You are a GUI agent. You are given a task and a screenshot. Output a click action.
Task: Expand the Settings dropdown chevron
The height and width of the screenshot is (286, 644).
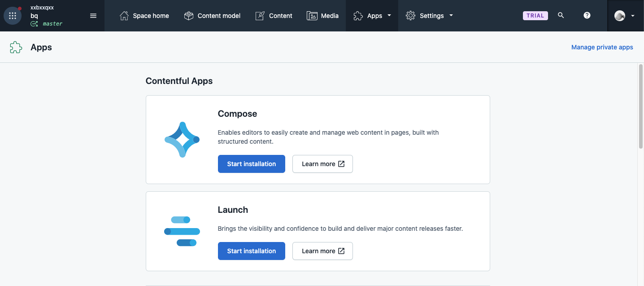[451, 15]
